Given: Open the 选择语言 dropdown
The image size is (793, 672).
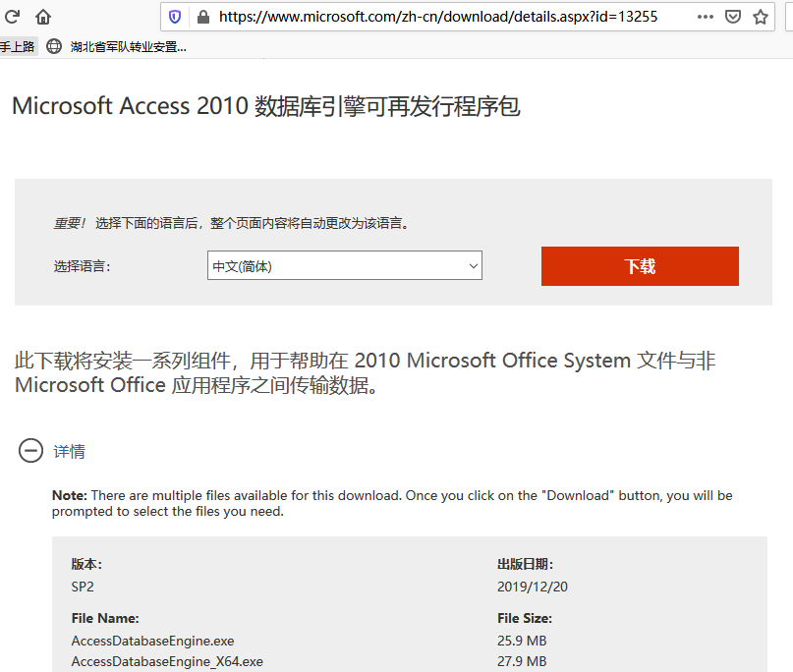Looking at the screenshot, I should 344,265.
